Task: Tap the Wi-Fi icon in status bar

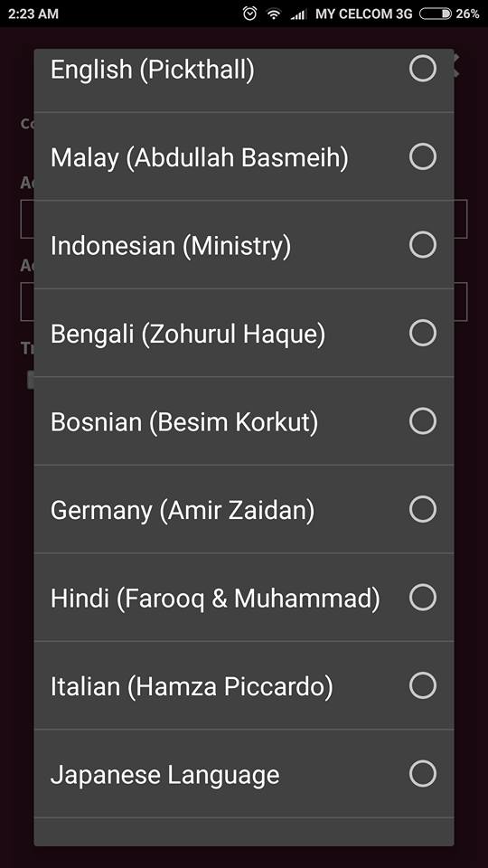Action: point(274,14)
